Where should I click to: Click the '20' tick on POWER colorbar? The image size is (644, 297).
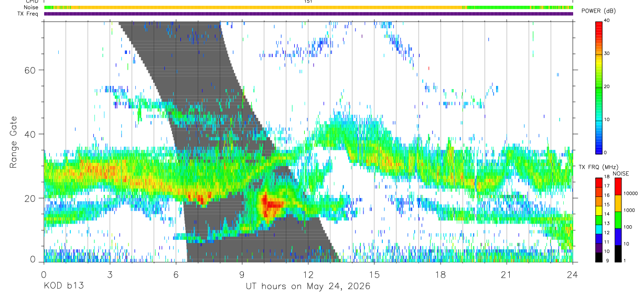[x=608, y=86]
